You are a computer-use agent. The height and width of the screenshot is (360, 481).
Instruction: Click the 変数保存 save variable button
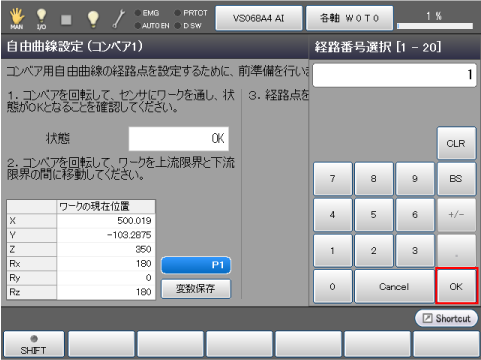pyautogui.click(x=196, y=288)
